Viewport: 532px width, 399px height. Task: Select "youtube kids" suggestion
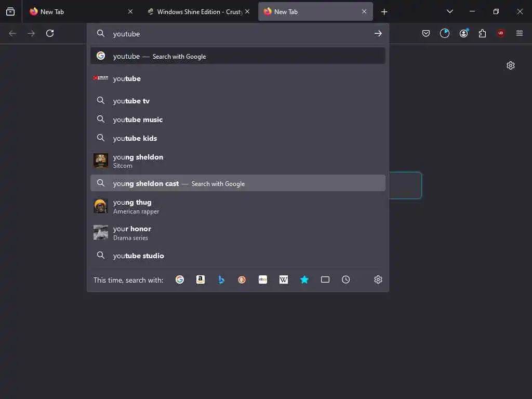(x=237, y=138)
